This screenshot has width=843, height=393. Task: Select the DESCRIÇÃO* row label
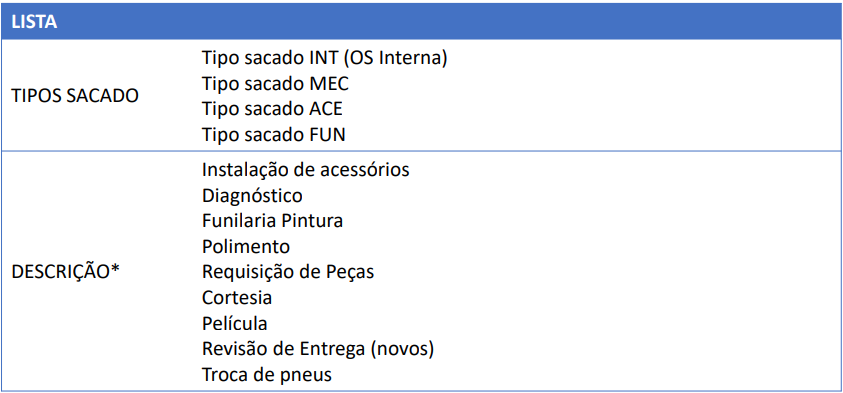point(65,271)
